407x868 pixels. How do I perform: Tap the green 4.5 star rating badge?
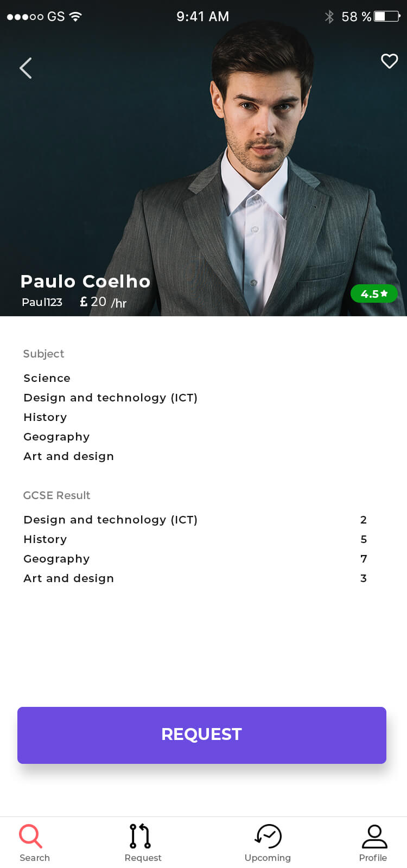pos(374,293)
